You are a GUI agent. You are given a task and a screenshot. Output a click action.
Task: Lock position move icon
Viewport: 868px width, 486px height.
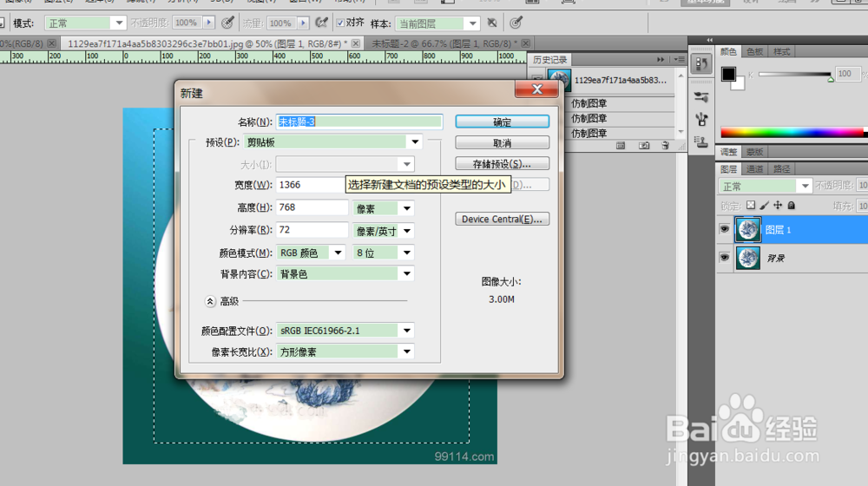(778, 206)
